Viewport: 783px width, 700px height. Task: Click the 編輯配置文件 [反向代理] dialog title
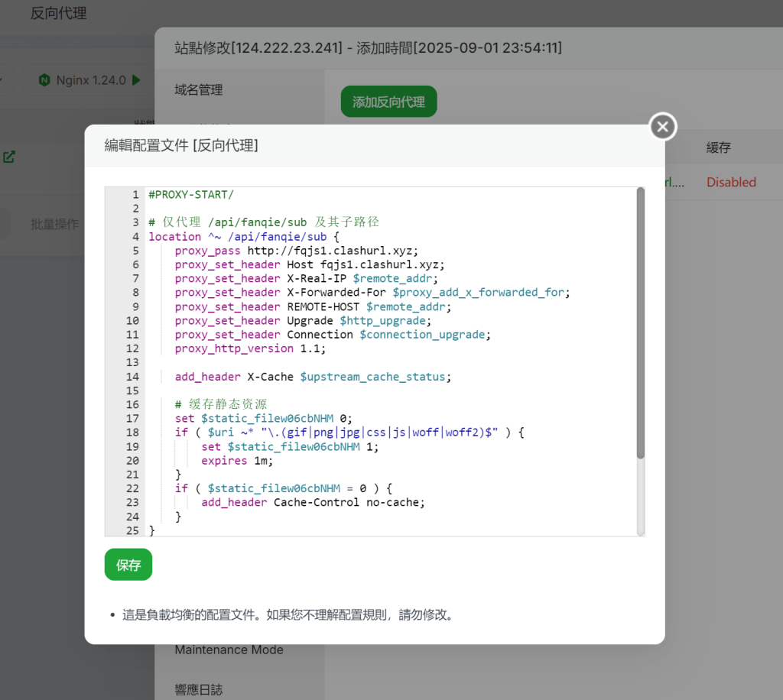[x=181, y=145]
